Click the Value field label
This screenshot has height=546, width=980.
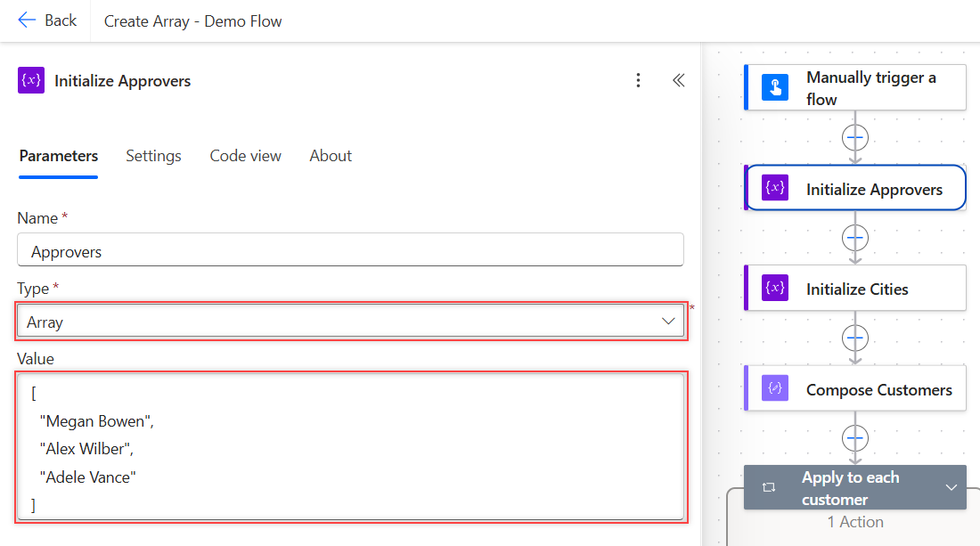(x=36, y=359)
